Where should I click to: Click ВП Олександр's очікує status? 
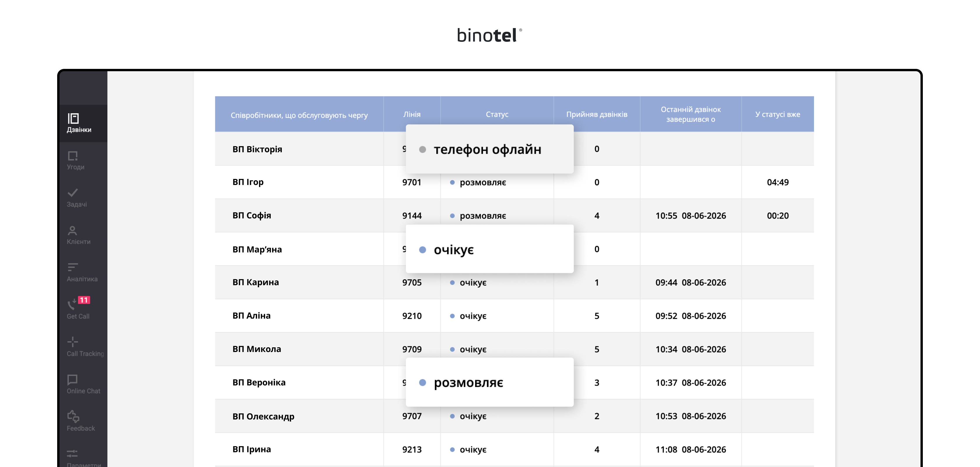pyautogui.click(x=468, y=416)
